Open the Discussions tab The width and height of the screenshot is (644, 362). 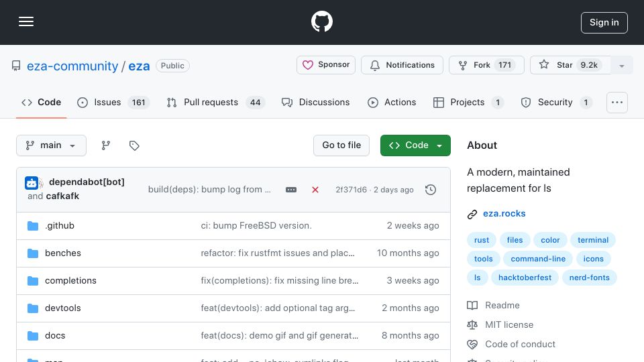coord(316,102)
